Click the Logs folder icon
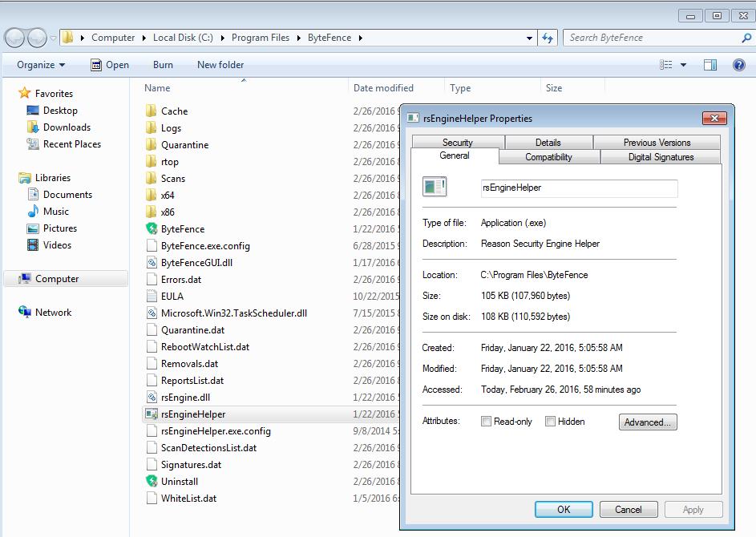The height and width of the screenshot is (537, 756). pyautogui.click(x=152, y=127)
